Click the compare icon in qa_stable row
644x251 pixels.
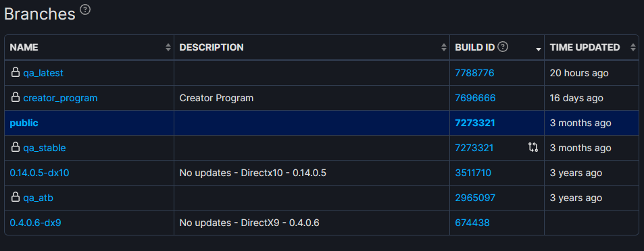pyautogui.click(x=533, y=148)
